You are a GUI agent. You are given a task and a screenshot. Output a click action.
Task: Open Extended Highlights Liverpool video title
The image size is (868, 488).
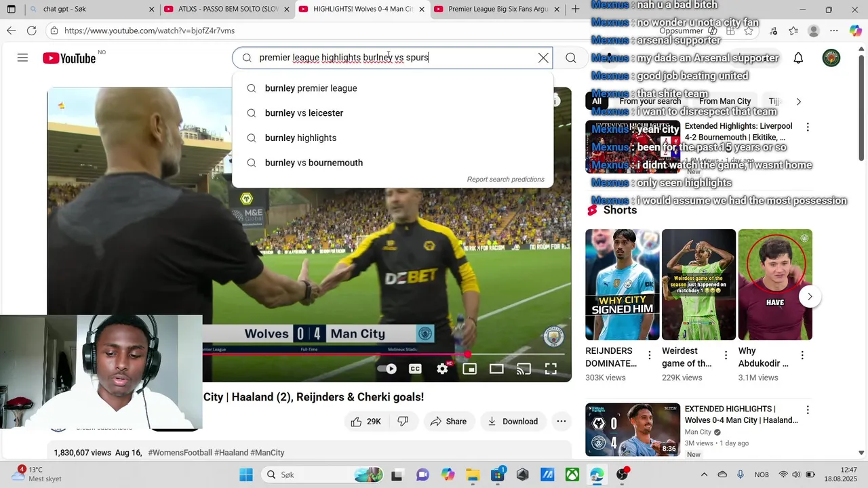(738, 131)
